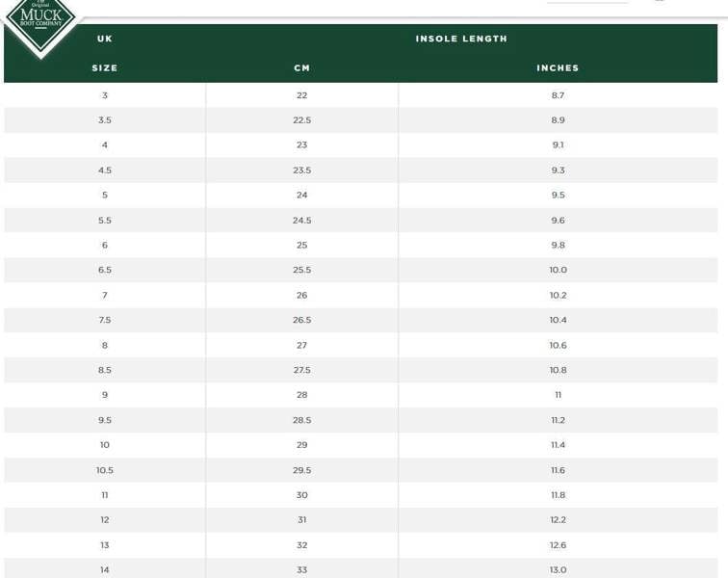This screenshot has height=578, width=728.
Task: Select UK size 10.5 cell
Action: point(105,470)
